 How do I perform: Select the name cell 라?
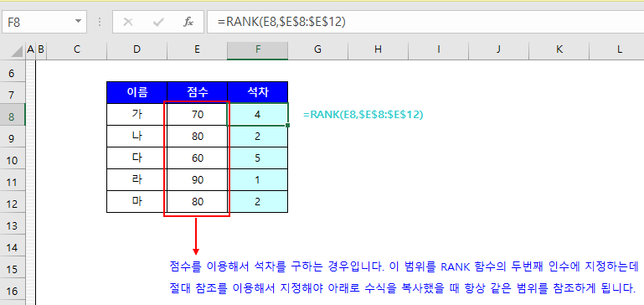[x=137, y=179]
